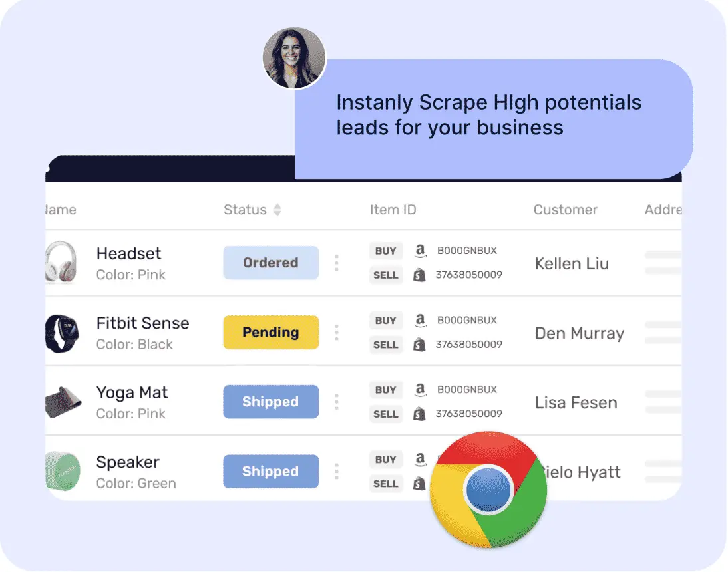Viewport: 728px width, 572px height.
Task: Open the Yoga Mat product thumbnail
Action: click(63, 402)
